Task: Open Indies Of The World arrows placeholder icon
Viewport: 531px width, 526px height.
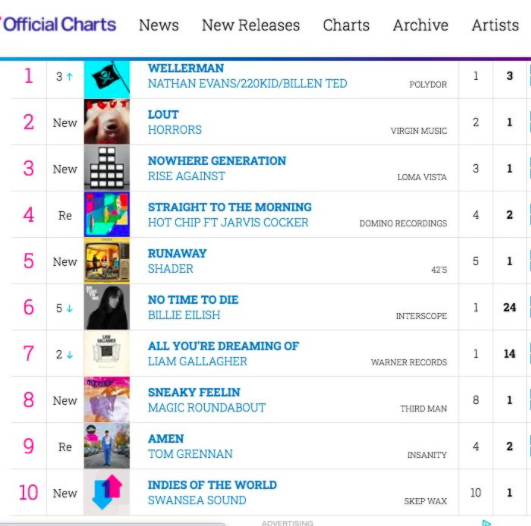Action: pyautogui.click(x=107, y=492)
